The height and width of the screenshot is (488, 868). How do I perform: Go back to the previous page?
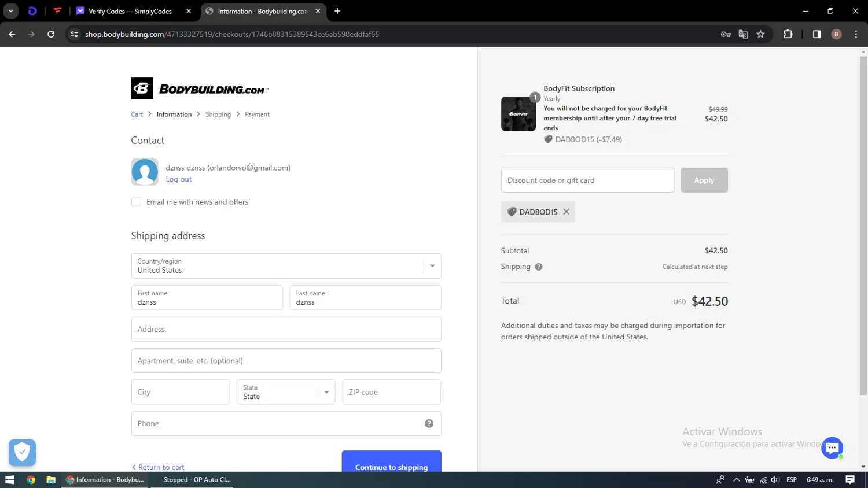(x=12, y=34)
